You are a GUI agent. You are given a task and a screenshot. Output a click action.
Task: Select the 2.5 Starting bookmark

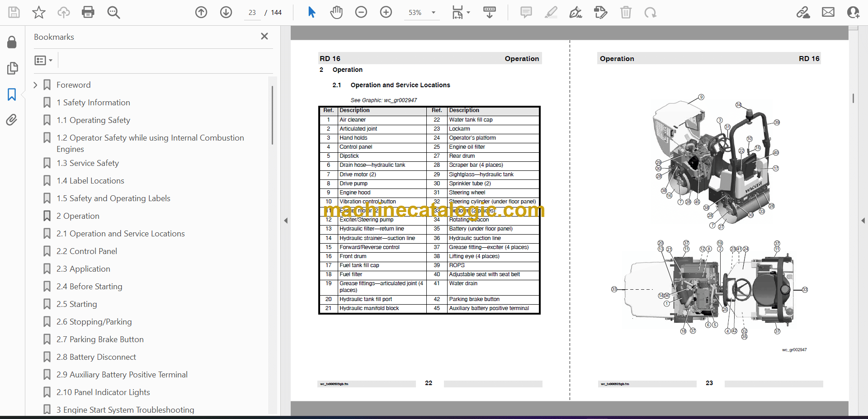pos(77,304)
